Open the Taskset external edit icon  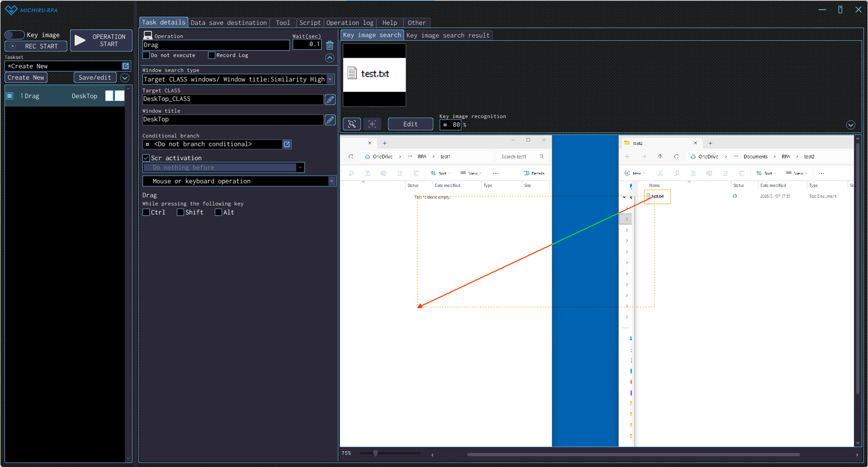point(126,66)
